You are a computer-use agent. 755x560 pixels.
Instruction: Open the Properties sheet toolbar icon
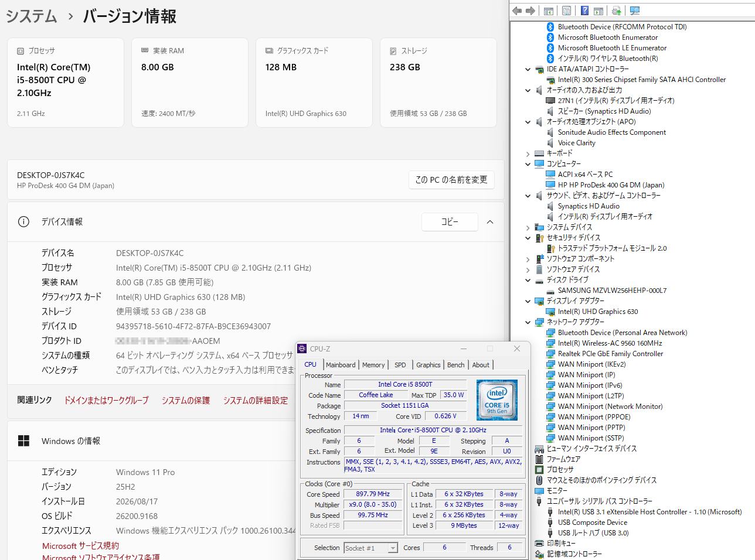pyautogui.click(x=566, y=11)
